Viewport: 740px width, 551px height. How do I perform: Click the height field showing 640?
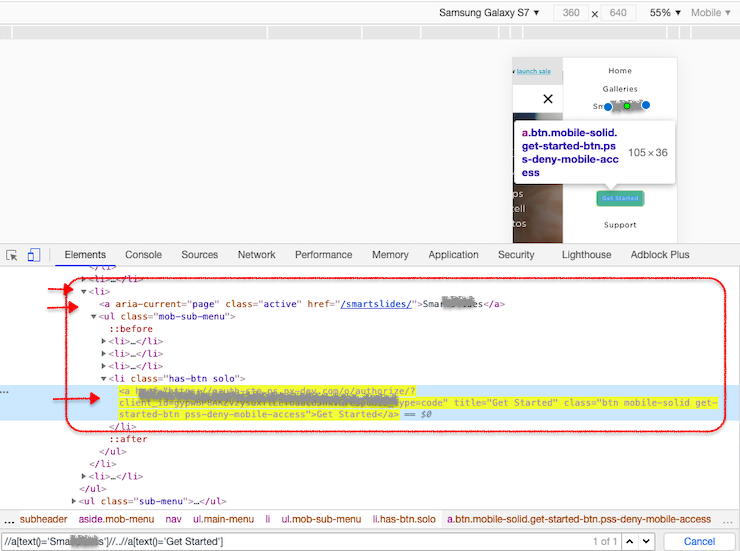click(618, 13)
